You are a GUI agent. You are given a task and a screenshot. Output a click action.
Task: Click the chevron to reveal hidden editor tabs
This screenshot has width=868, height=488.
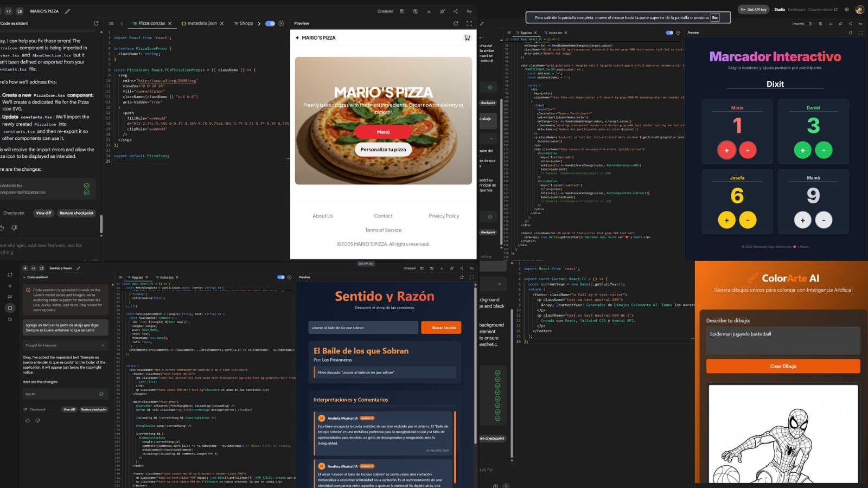pyautogui.click(x=122, y=23)
